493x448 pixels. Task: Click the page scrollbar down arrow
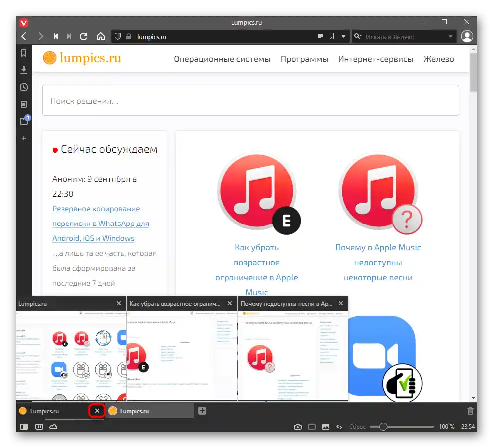point(473,398)
